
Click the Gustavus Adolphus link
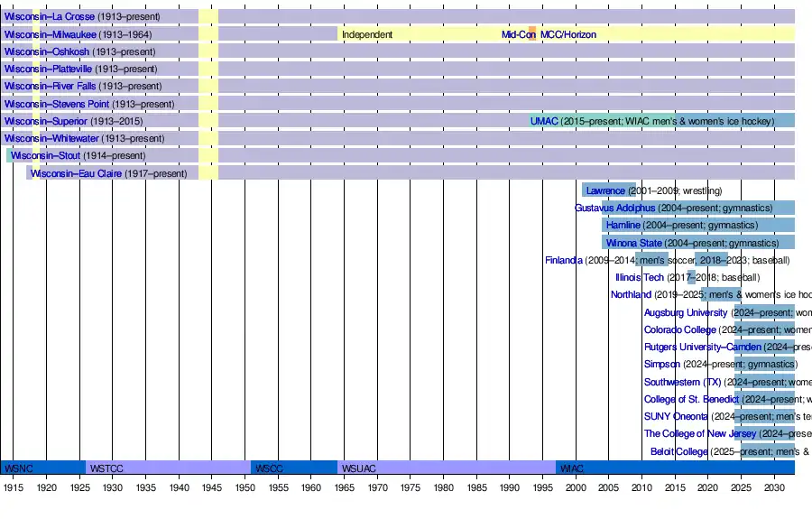coord(614,208)
